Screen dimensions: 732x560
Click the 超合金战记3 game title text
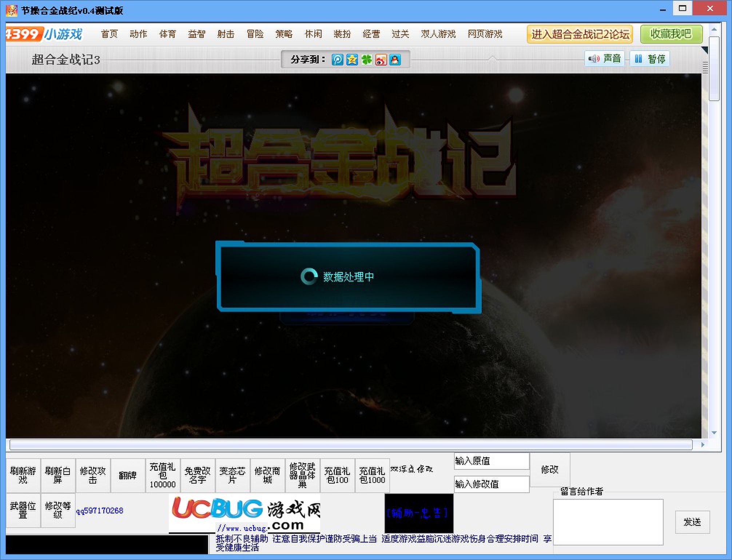[66, 60]
